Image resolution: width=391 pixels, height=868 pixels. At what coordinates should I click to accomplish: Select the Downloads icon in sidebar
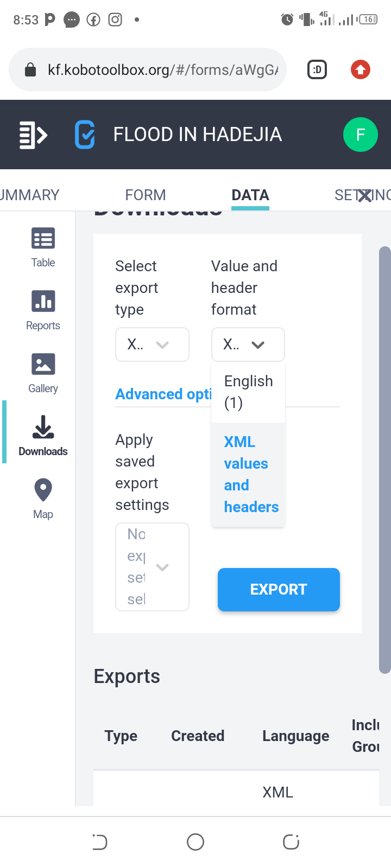43,436
